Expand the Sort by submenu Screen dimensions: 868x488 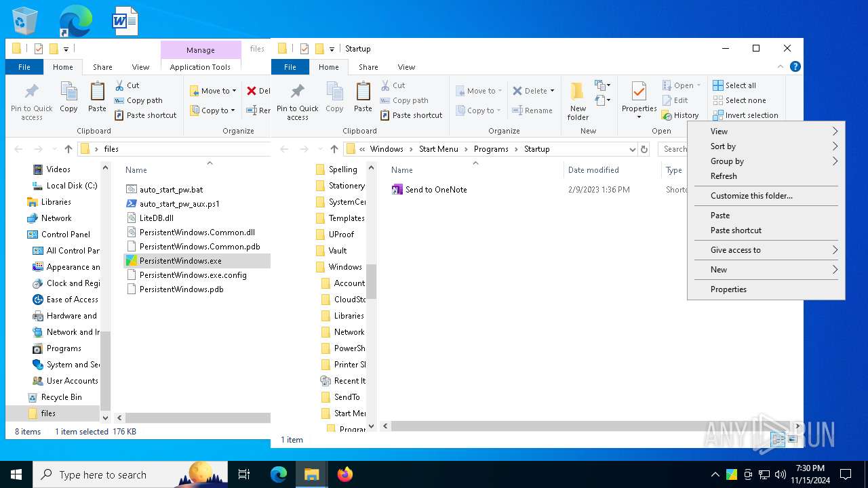click(766, 146)
